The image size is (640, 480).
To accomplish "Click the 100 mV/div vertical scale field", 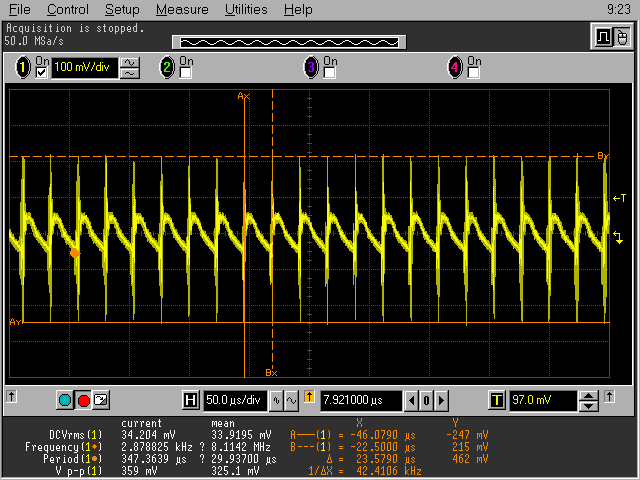I will pyautogui.click(x=84, y=68).
